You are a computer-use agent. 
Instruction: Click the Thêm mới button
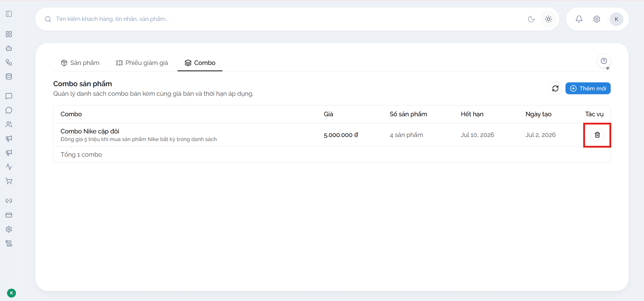click(588, 88)
